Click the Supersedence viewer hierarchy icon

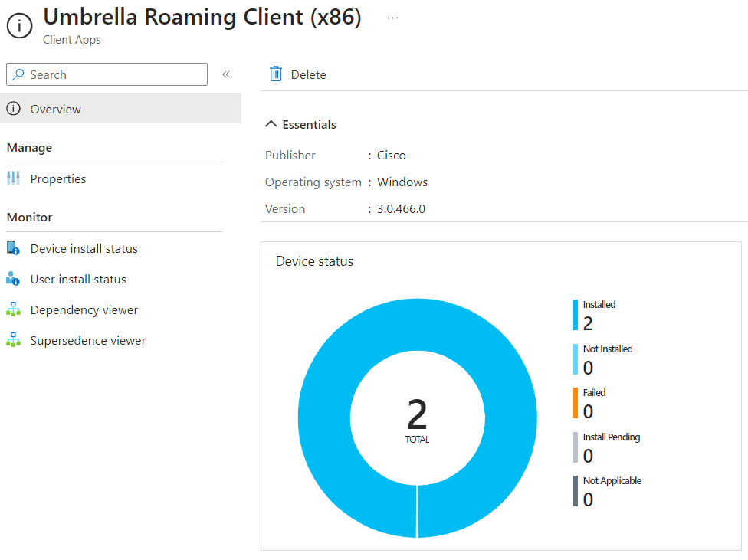(13, 340)
